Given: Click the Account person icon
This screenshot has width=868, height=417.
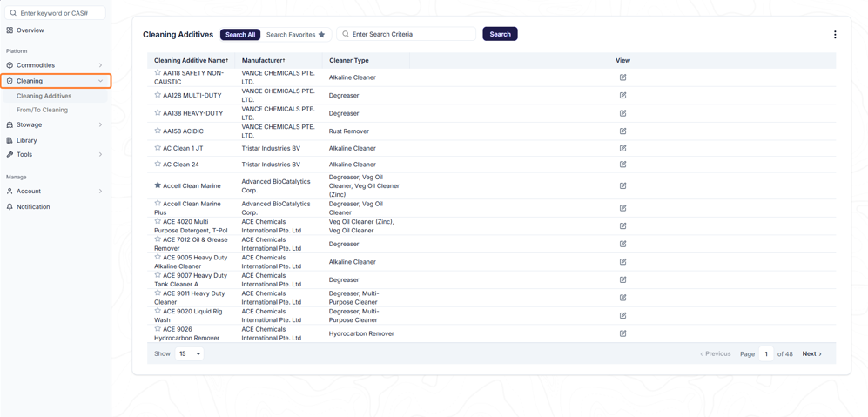Looking at the screenshot, I should coord(10,191).
